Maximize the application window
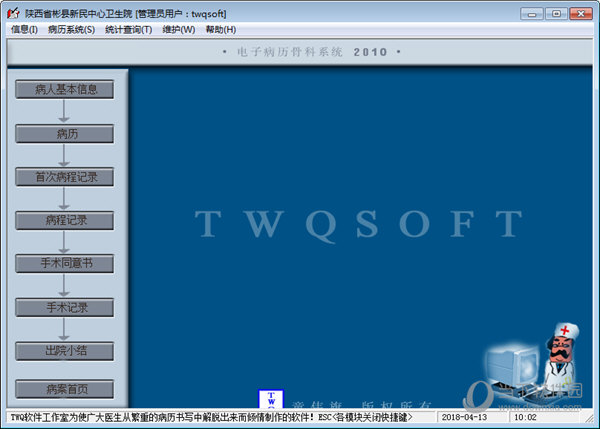The image size is (600, 429). [556, 14]
